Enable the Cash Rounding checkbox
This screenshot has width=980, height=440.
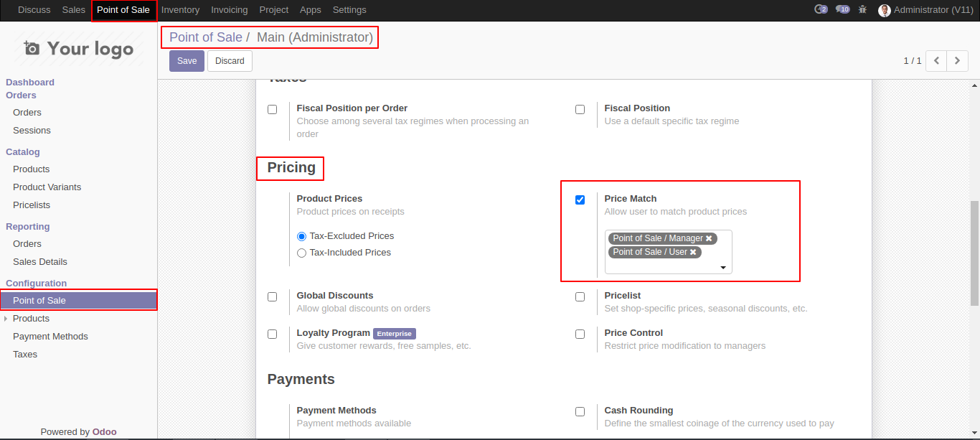point(580,411)
